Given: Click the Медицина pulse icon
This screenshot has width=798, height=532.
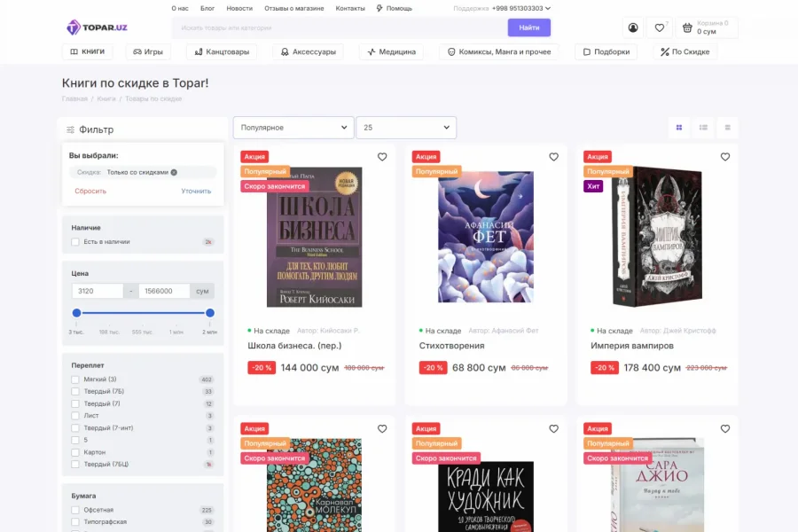Looking at the screenshot, I should pyautogui.click(x=372, y=51).
